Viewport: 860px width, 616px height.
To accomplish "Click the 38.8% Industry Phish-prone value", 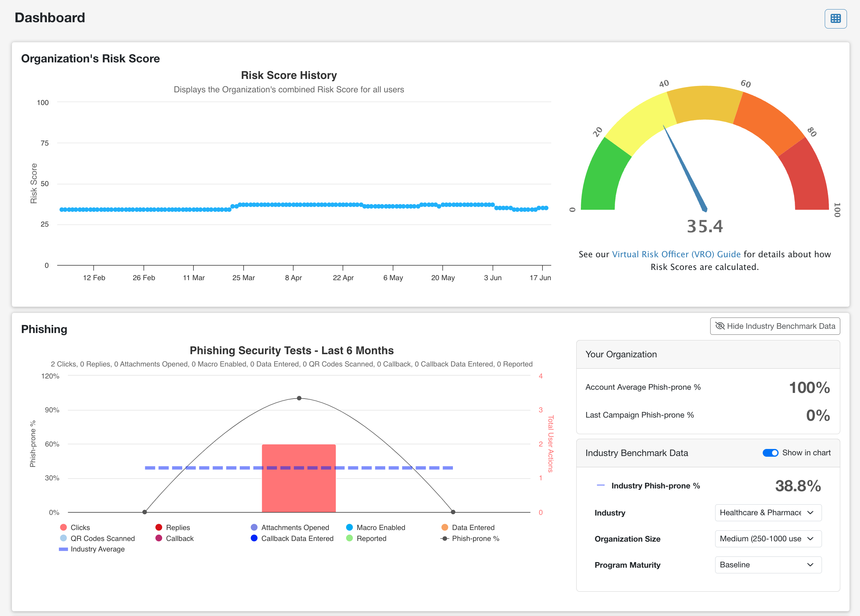I will [798, 486].
